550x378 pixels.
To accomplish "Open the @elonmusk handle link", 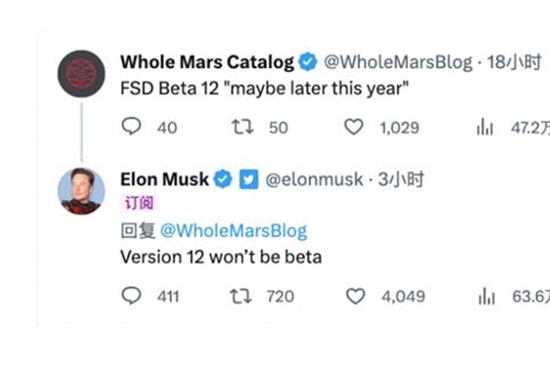I will click(x=314, y=180).
